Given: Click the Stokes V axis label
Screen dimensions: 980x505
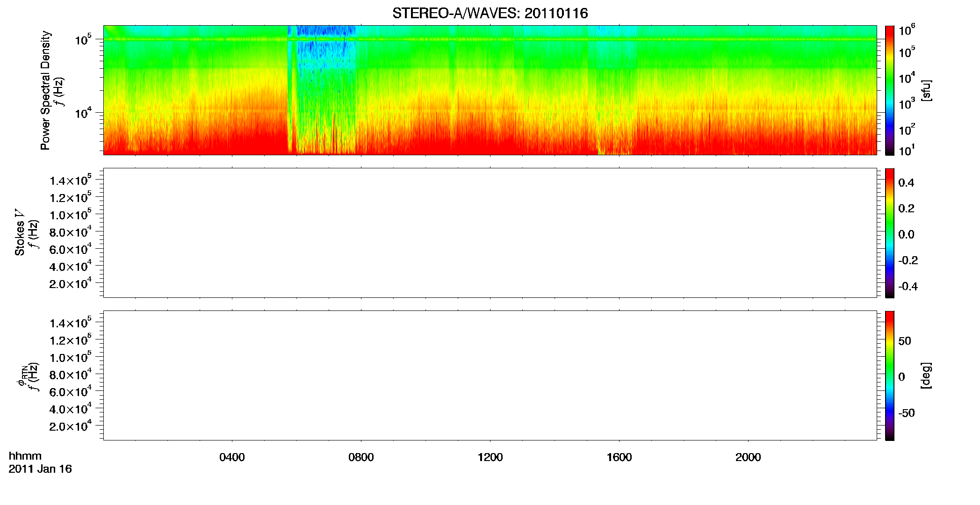Looking at the screenshot, I should (x=20, y=232).
